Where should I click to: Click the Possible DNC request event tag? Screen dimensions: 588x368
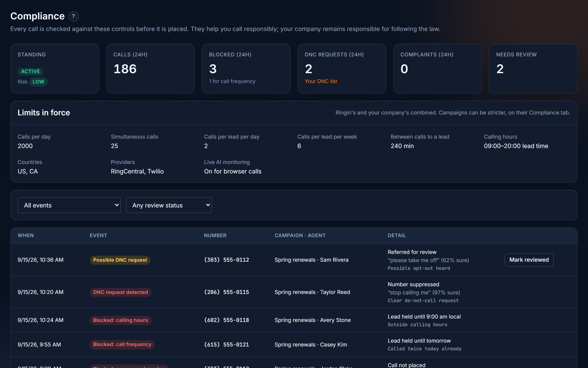tap(120, 260)
